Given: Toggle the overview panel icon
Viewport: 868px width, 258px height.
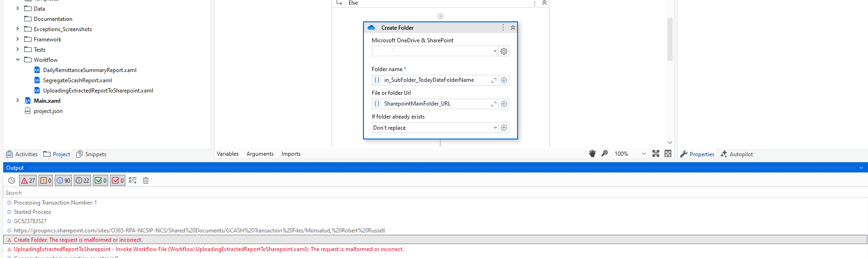Looking at the screenshot, I should [x=668, y=153].
